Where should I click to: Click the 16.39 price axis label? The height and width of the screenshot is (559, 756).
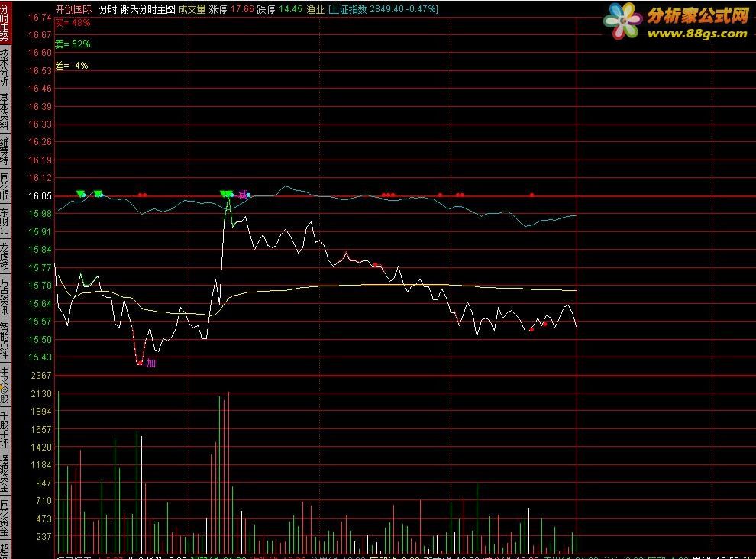tap(40, 107)
